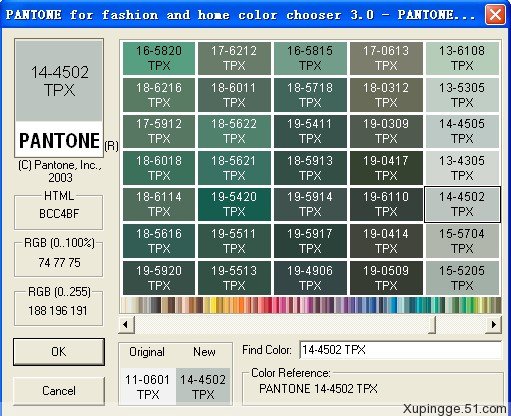
Task: Click the Original 11-0601 TPX swatch
Action: coord(148,386)
